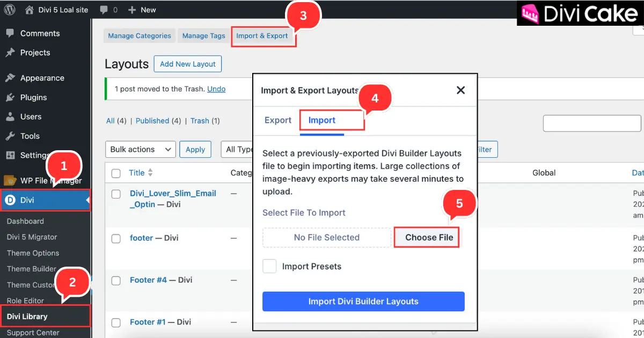The image size is (644, 338).
Task: Switch to the Export tab
Action: (x=278, y=120)
